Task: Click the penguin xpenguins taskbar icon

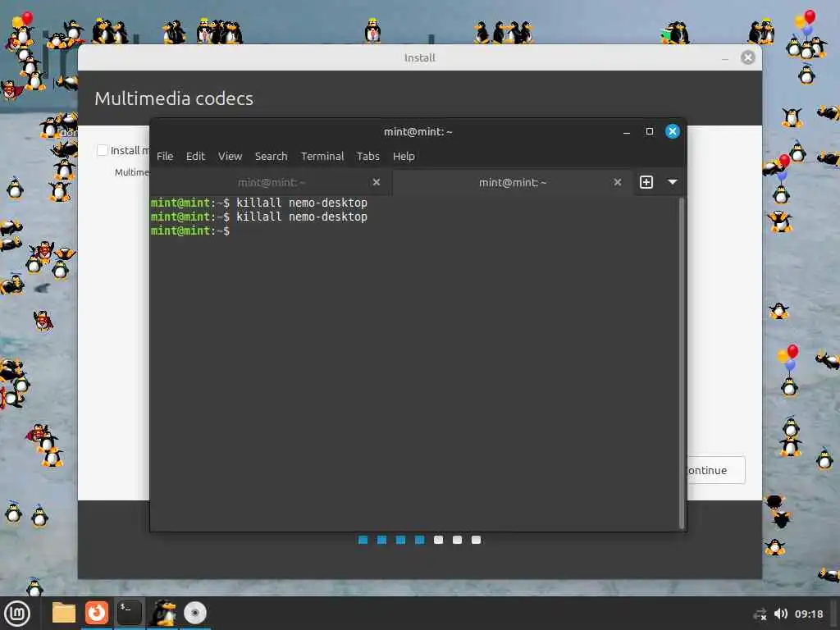Action: point(162,613)
